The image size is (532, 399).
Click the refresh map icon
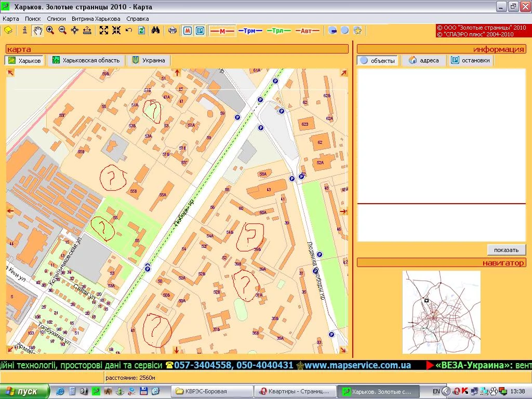pos(141,31)
